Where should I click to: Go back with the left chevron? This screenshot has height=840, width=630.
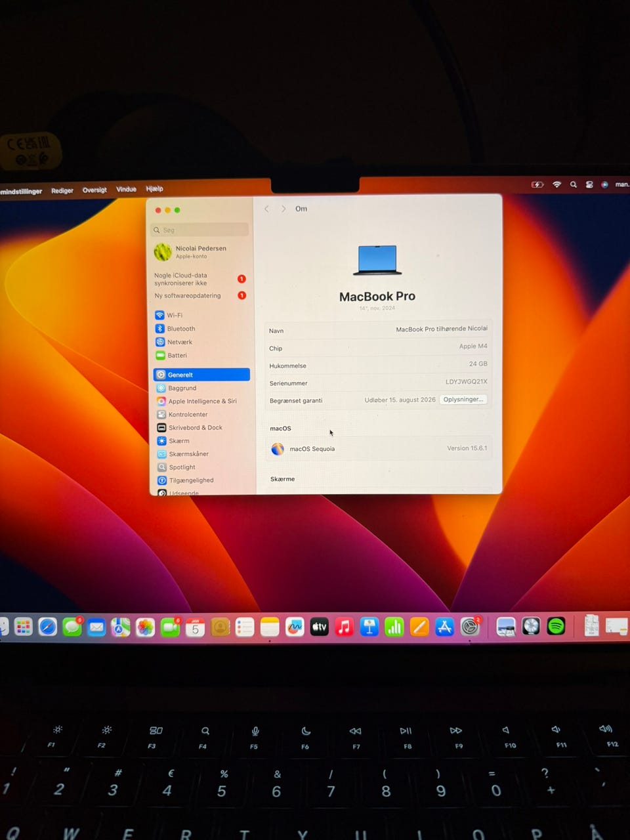point(266,209)
